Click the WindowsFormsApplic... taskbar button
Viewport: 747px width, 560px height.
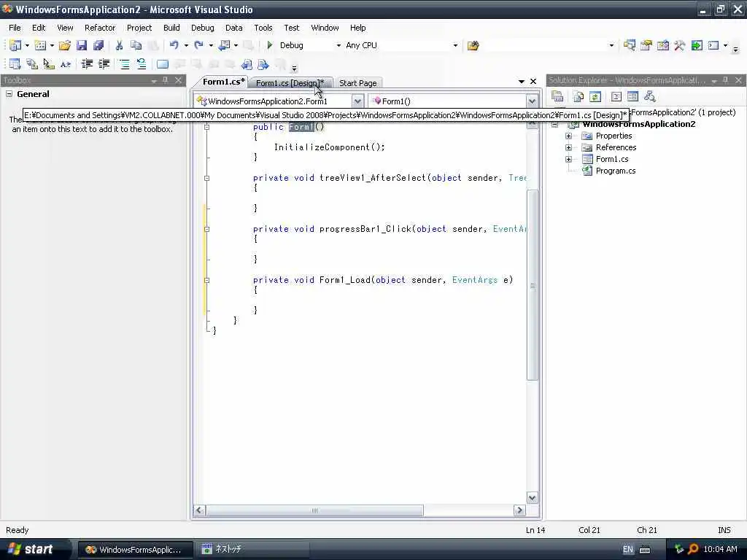point(135,550)
